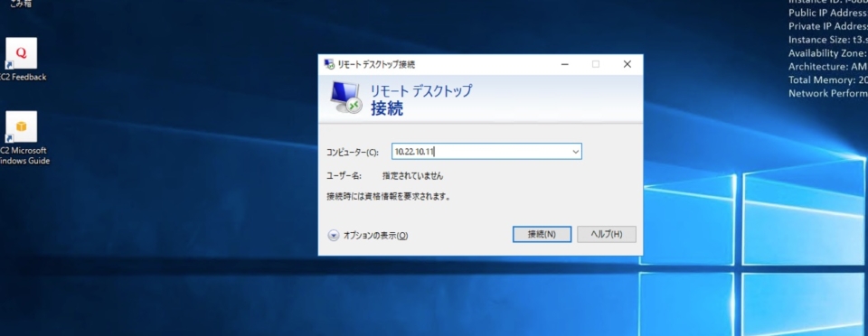Image resolution: width=868 pixels, height=336 pixels.
Task: Expand the computer address dropdown arrow
Action: [576, 152]
